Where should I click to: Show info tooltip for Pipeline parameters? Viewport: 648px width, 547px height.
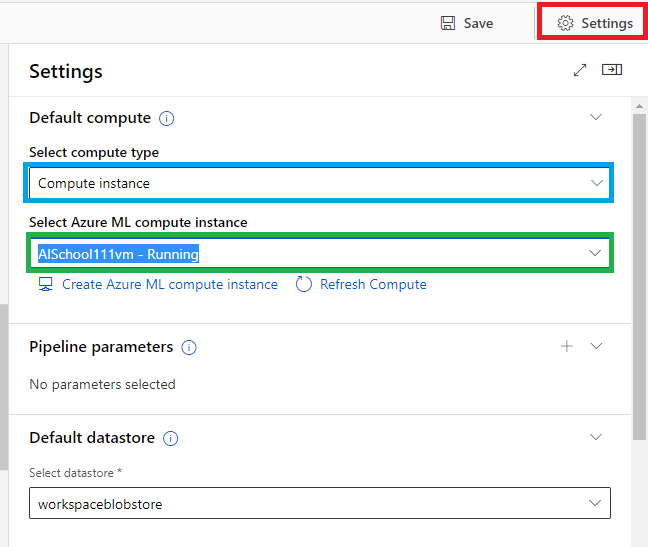tap(189, 347)
